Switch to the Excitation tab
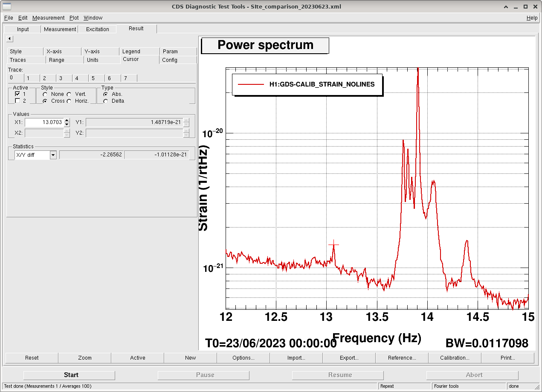The height and width of the screenshot is (392, 542). click(x=98, y=29)
